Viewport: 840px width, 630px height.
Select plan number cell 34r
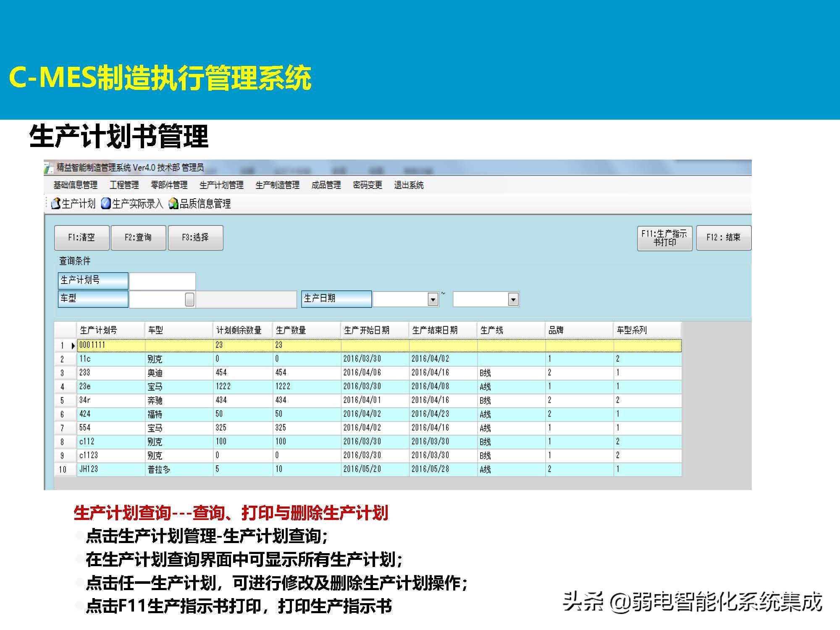pyautogui.click(x=111, y=401)
